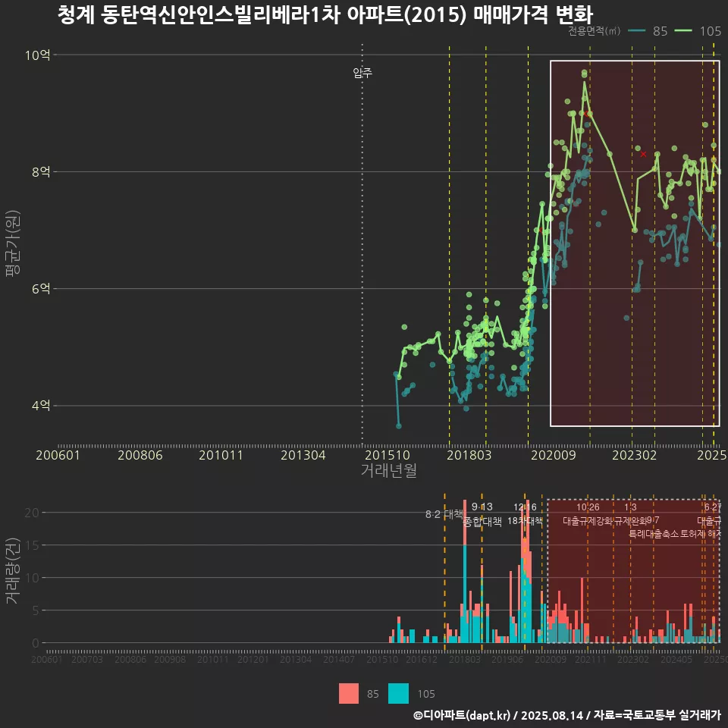This screenshot has width=728, height=728.
Task: Click the 8·2 대책 policy annotation
Action: [444, 514]
